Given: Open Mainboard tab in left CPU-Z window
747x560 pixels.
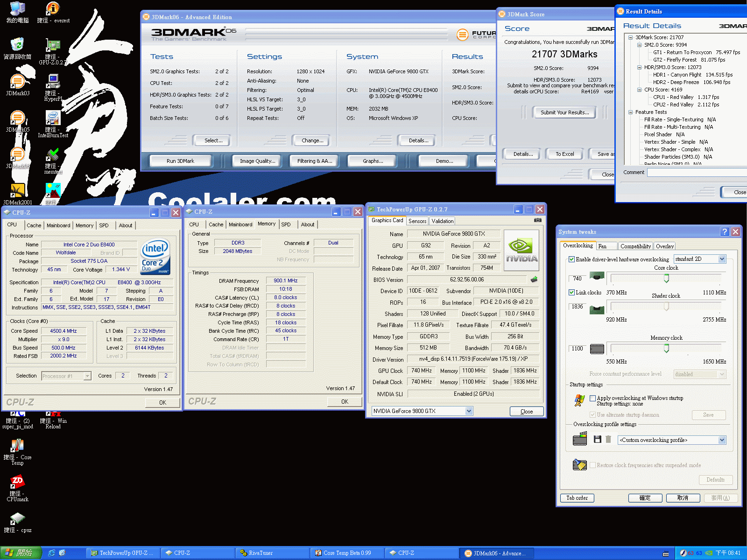Looking at the screenshot, I should [x=58, y=225].
